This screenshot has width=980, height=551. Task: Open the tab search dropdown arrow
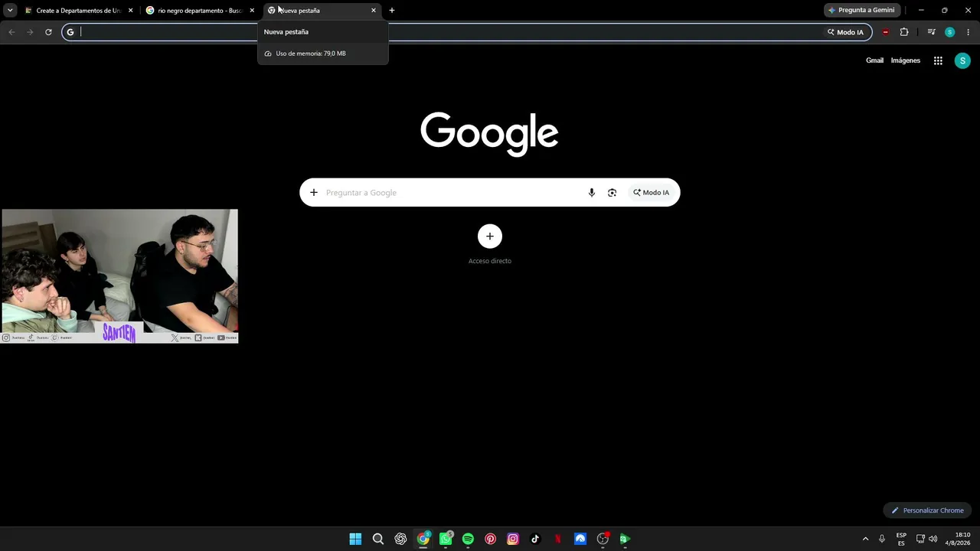pos(10,10)
